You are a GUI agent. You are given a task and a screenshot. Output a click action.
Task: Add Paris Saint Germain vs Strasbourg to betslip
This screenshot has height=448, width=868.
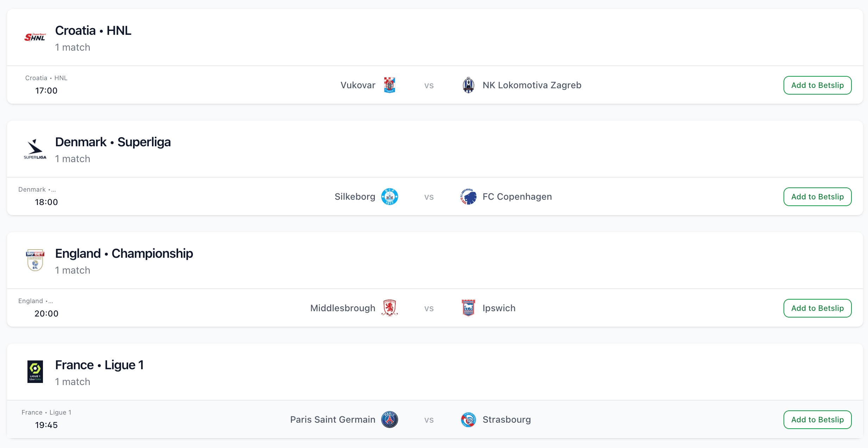point(817,420)
